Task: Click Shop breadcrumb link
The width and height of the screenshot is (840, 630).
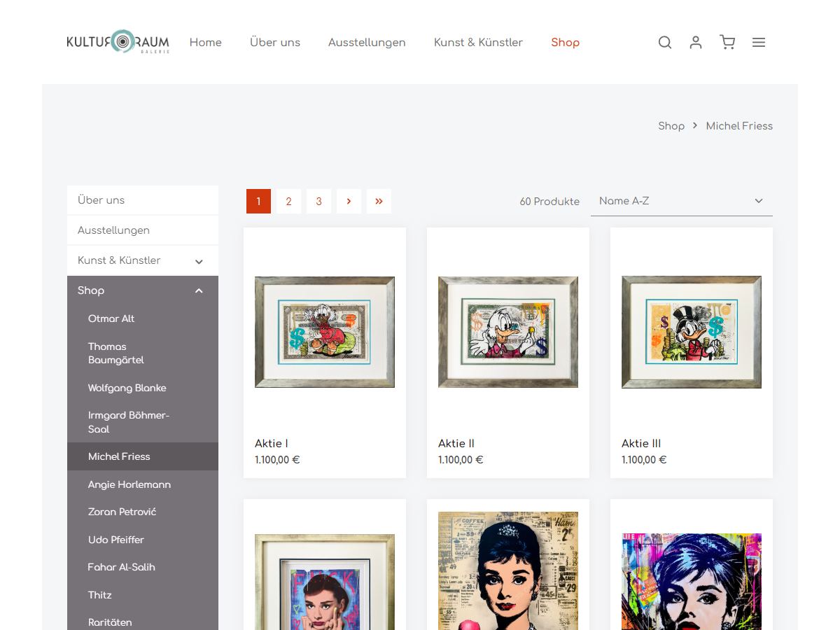Action: (x=671, y=126)
